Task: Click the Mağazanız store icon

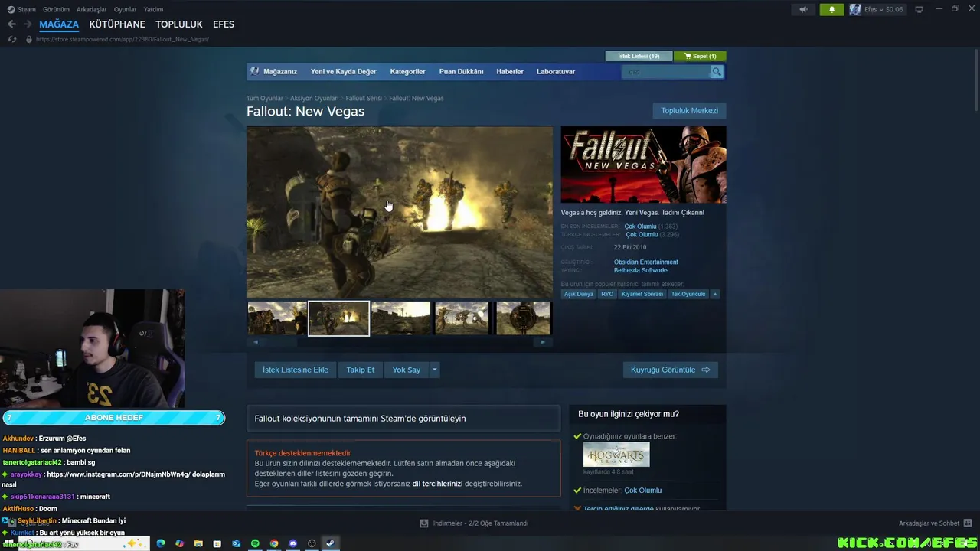Action: click(255, 71)
